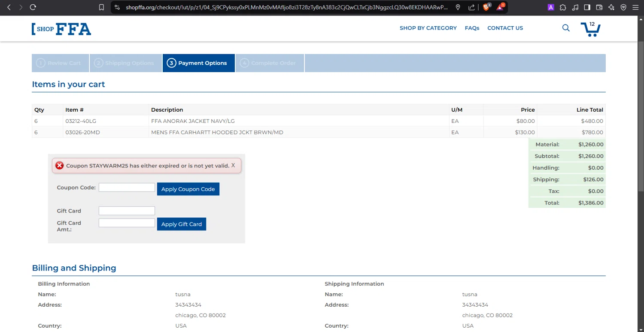Click the Items in your cart heading
The image size is (644, 332).
68,84
